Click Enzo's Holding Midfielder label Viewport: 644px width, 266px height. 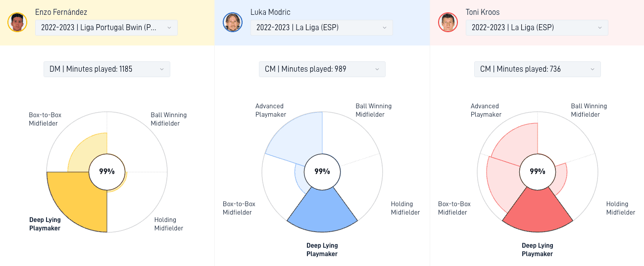coord(169,224)
